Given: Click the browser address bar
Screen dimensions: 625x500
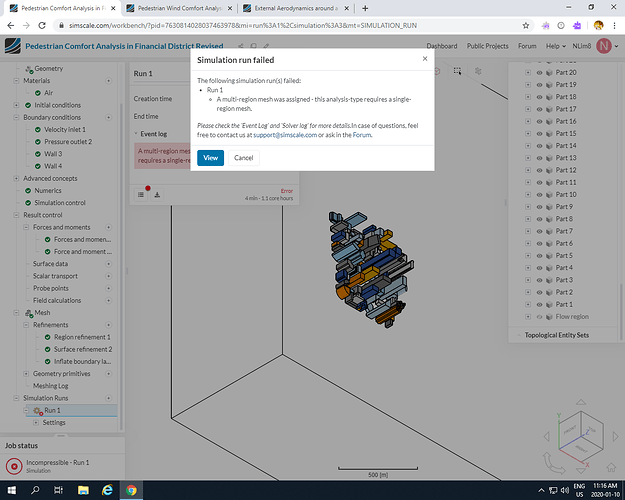Looking at the screenshot, I should (x=289, y=26).
